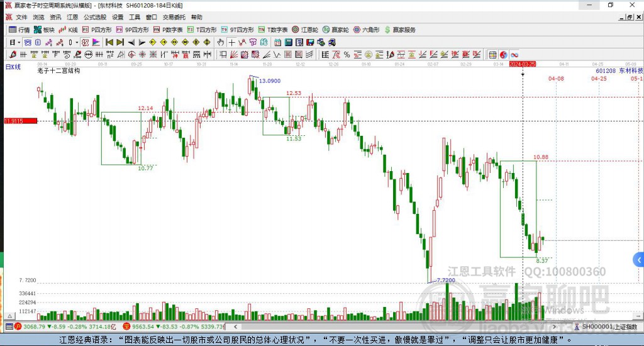Click horizontal scrollbar left arrow
This screenshot has height=346, width=644.
pos(235,326)
